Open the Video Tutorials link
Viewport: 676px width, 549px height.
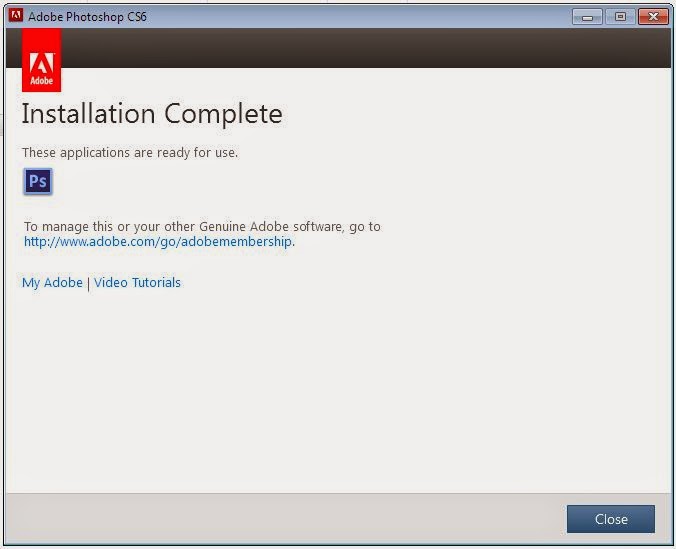pyautogui.click(x=137, y=282)
